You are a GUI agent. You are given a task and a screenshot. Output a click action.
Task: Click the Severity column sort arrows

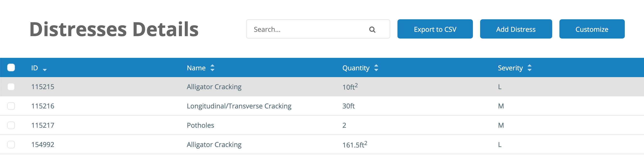[x=529, y=68]
